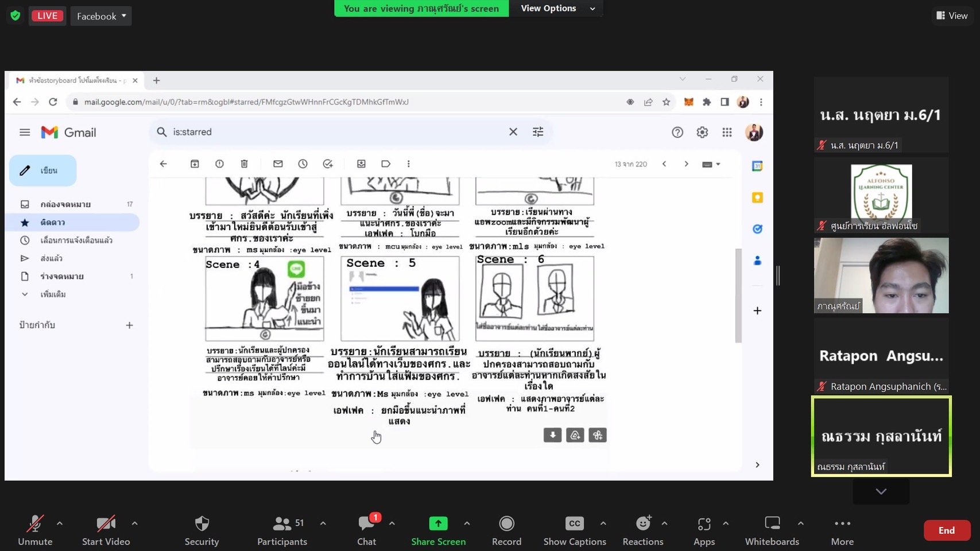Expand the View Options dropdown
980x551 pixels.
click(557, 9)
